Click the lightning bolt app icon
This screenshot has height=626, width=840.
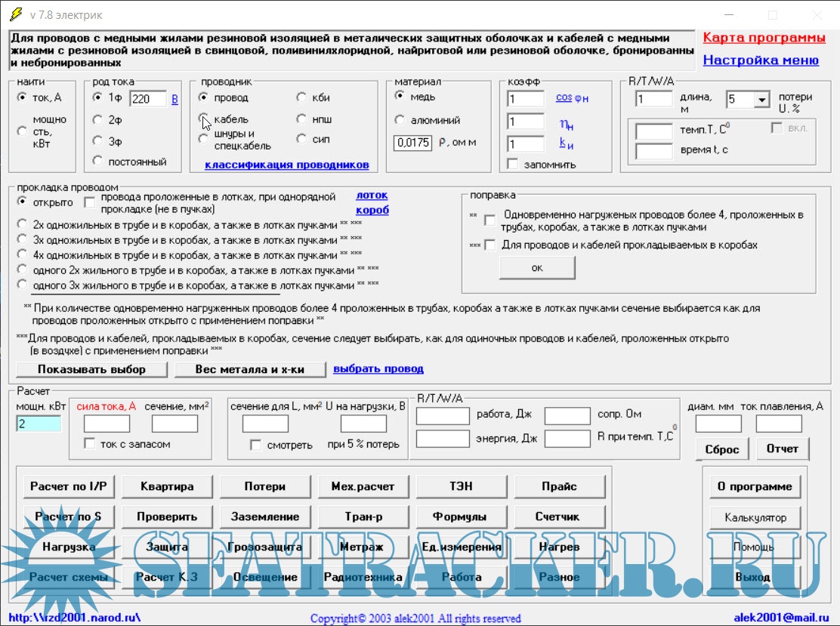pos(15,14)
